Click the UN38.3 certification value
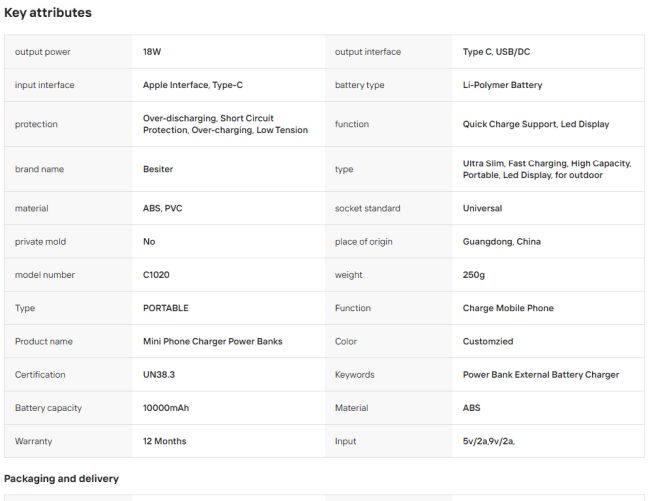The width and height of the screenshot is (650, 501). point(159,375)
